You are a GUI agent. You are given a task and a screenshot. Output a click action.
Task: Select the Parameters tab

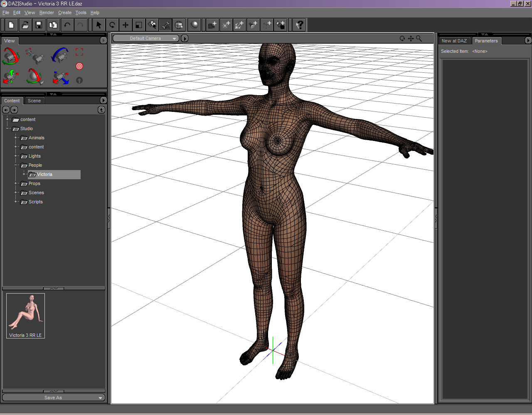[486, 41]
